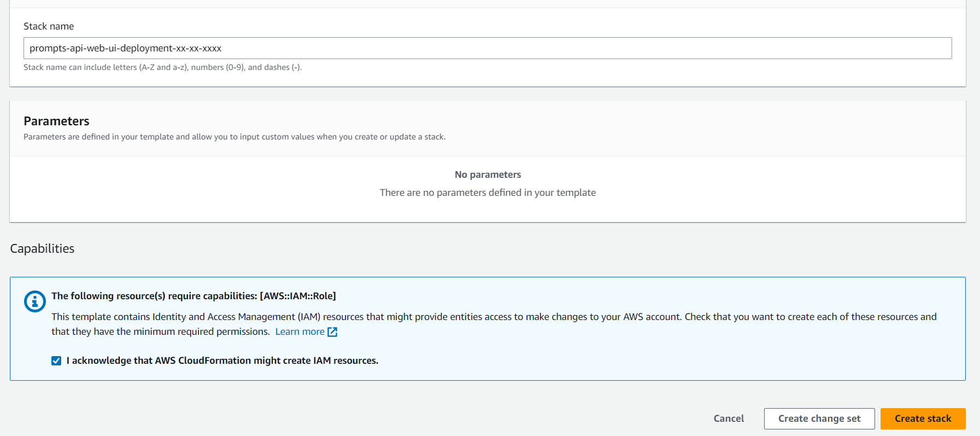Click the Parameters description text
Image resolution: width=980 pixels, height=436 pixels.
coord(234,137)
